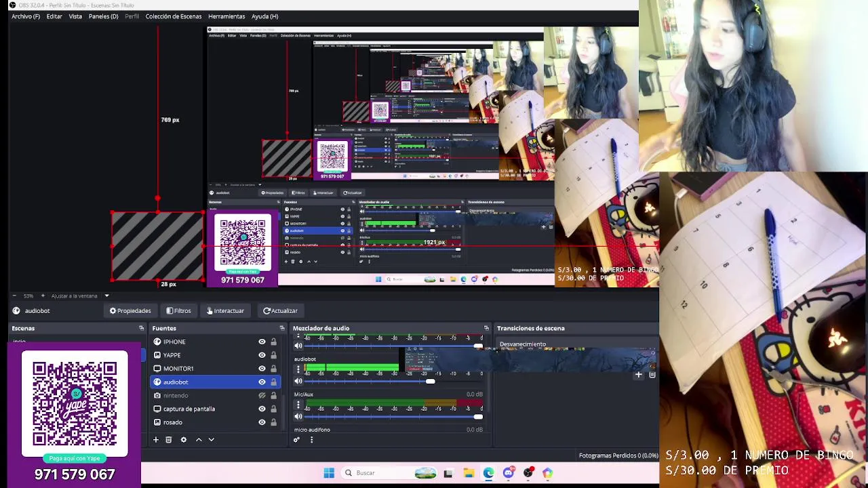Hide the audiobot source
This screenshot has height=488, width=868.
click(262, 382)
